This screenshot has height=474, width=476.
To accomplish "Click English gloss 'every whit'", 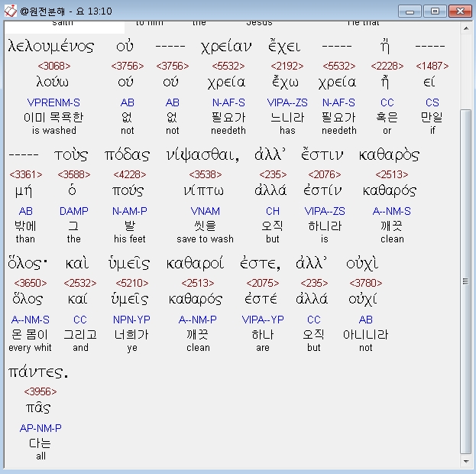I will coord(30,348).
